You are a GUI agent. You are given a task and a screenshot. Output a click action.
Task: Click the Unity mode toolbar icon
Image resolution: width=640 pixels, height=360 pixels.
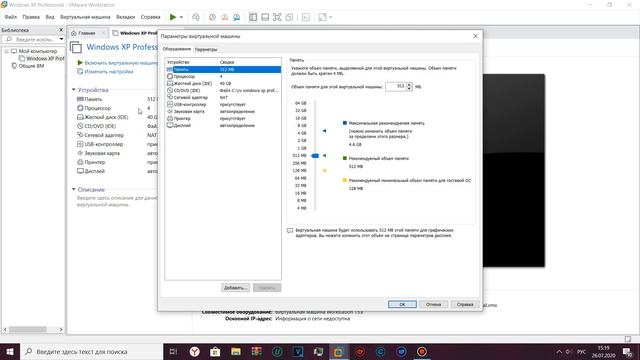289,17
